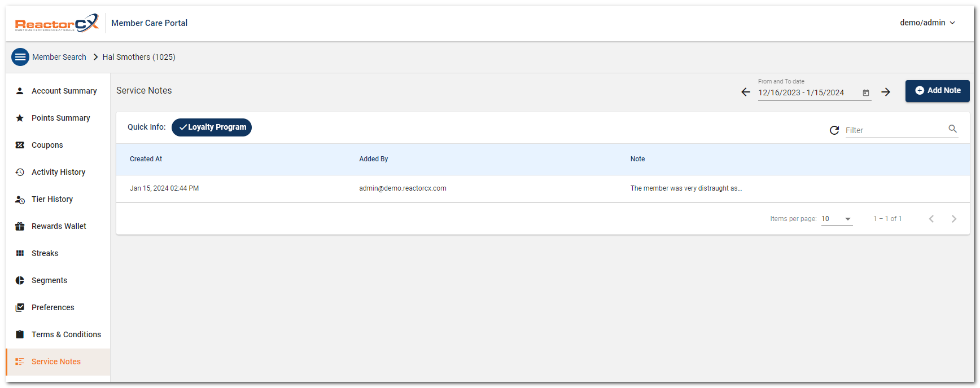Advance to next date range arrow
Image resolution: width=980 pixels, height=388 pixels.
886,92
